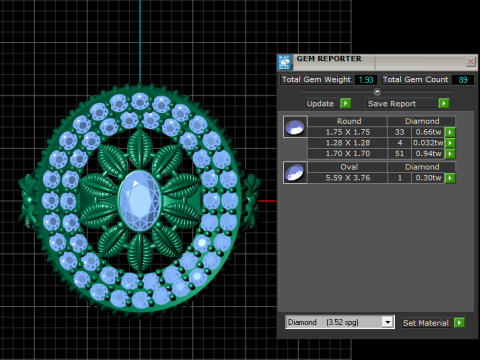Click the gem count cell showing 33
Image resolution: width=480 pixels, height=360 pixels.
[x=399, y=132]
